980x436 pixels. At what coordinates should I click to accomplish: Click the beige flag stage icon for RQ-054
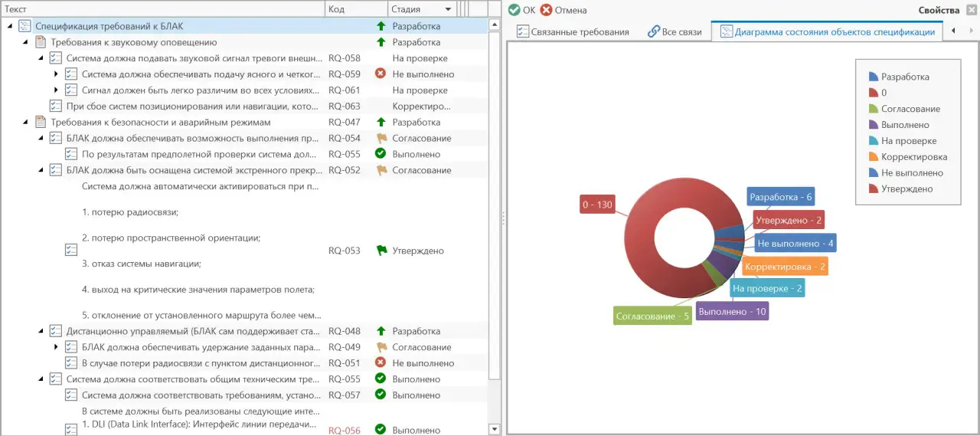[x=381, y=138]
